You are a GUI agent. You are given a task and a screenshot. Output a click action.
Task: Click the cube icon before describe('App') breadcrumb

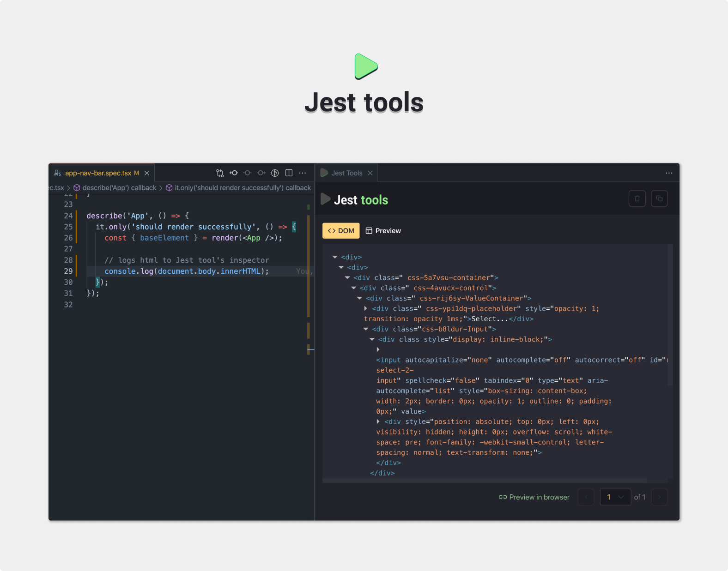77,188
